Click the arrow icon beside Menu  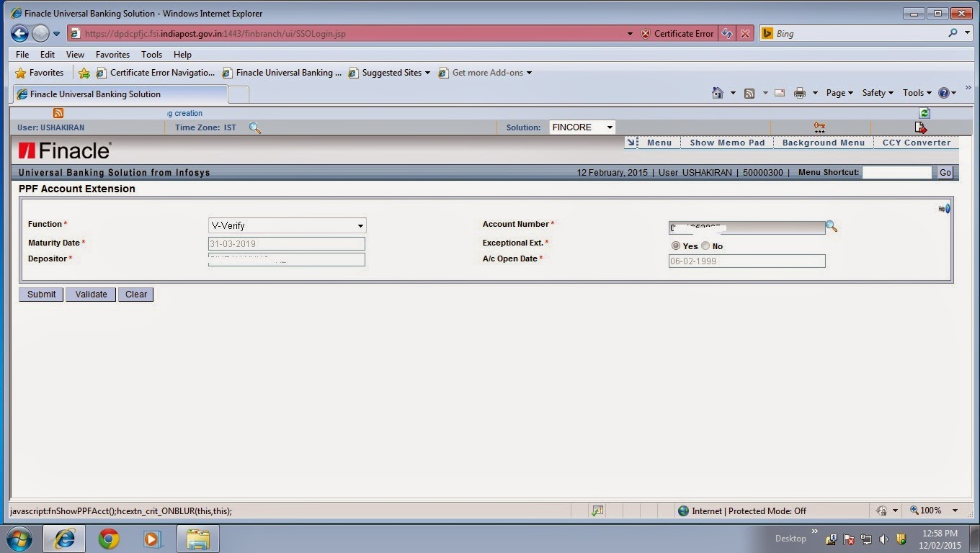click(x=631, y=143)
